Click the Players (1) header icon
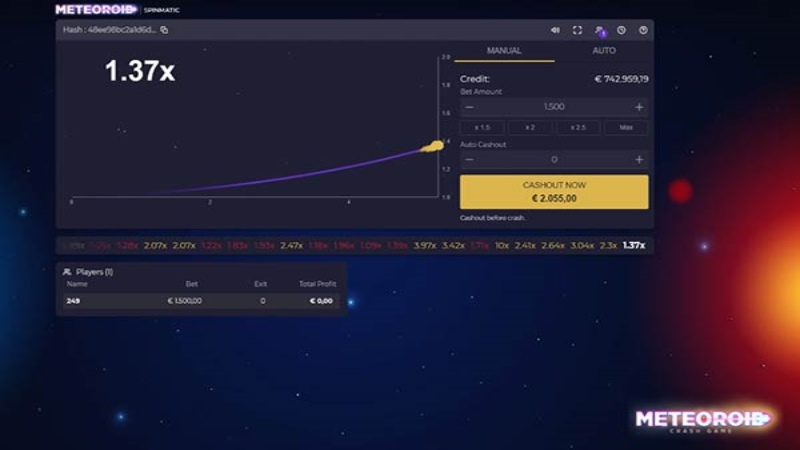The image size is (800, 450). click(67, 272)
